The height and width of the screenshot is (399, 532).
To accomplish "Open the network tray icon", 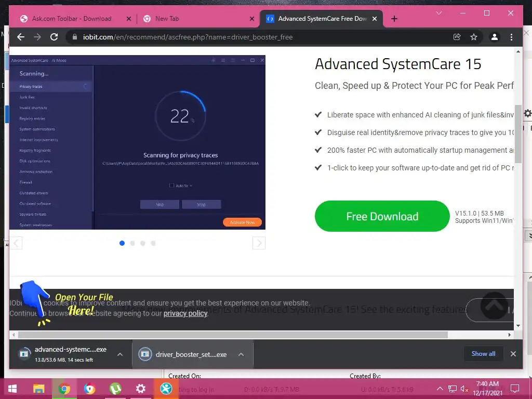I will pos(453,389).
